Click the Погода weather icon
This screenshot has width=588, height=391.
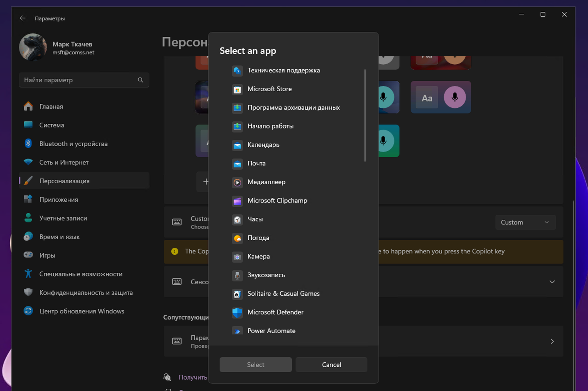(237, 238)
